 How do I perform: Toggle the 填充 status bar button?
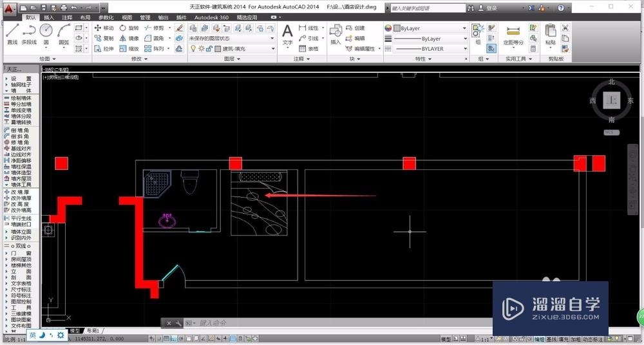tap(563, 339)
